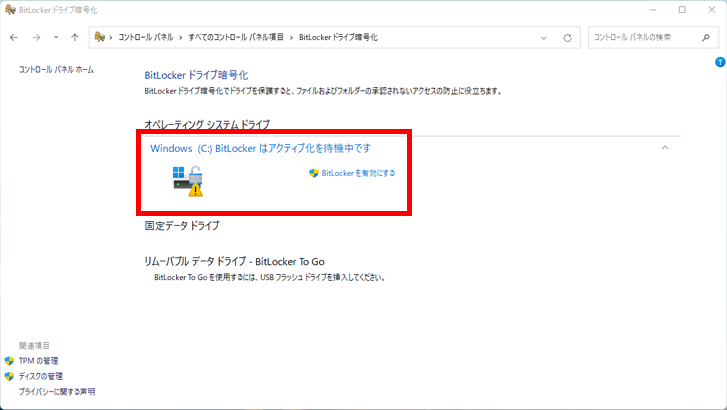
Task: Minimize the BitLocker window
Action: point(653,10)
